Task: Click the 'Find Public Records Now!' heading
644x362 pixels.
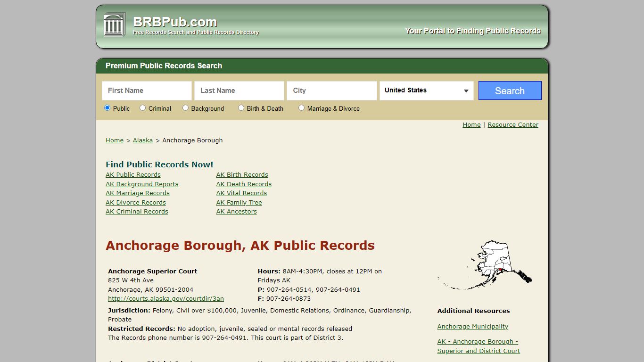Action: (159, 165)
